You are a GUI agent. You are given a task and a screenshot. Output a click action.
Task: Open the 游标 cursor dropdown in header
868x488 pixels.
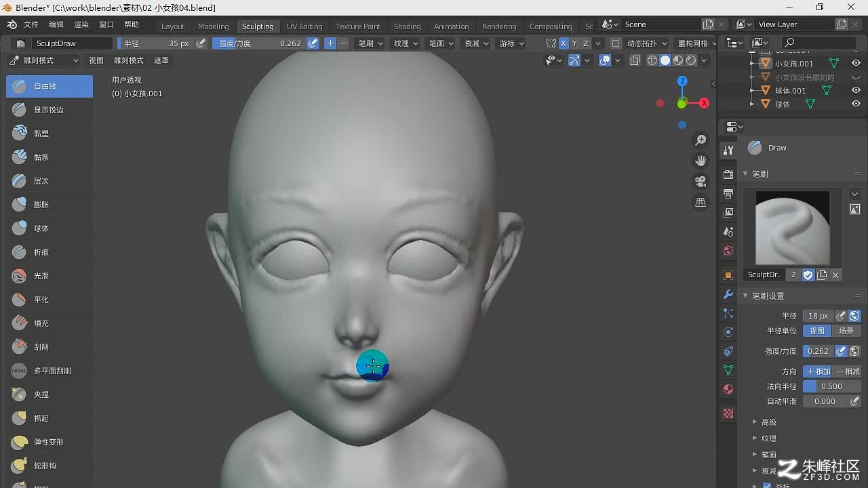(x=511, y=43)
